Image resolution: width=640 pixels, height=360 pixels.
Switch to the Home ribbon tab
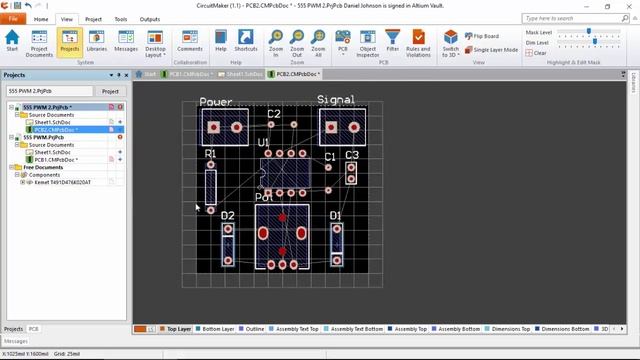tap(41, 19)
